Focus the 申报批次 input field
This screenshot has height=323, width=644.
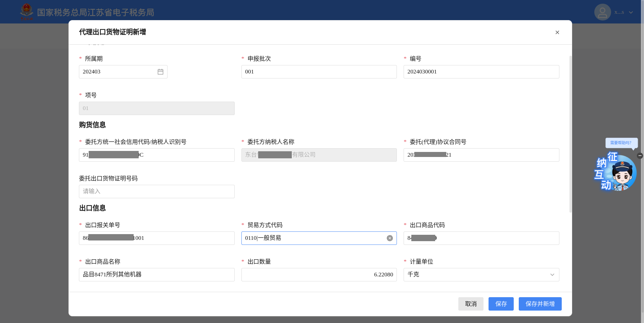tap(319, 72)
